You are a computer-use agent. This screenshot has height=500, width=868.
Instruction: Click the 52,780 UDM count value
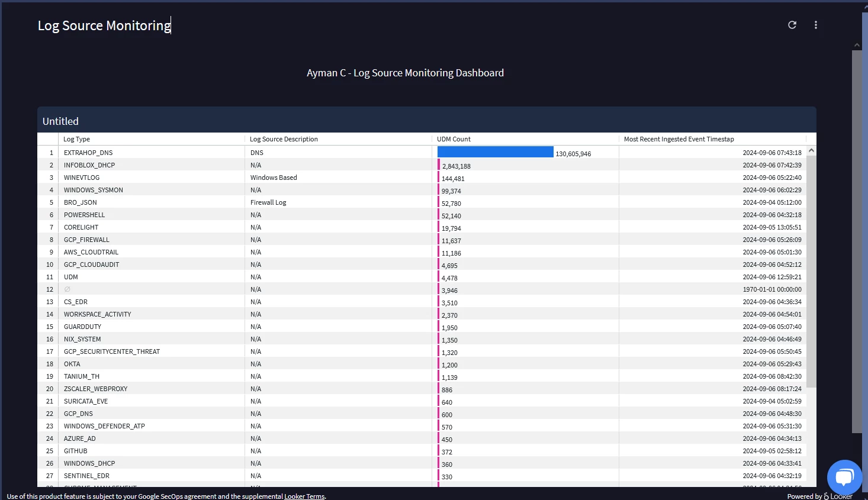[451, 204]
